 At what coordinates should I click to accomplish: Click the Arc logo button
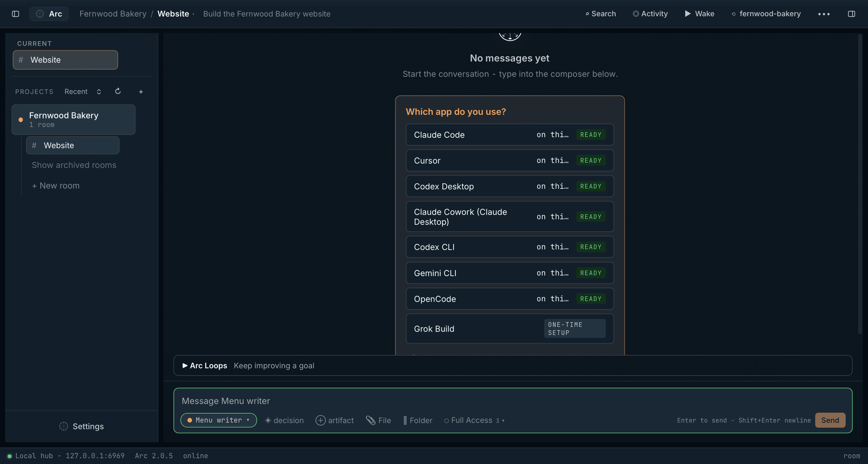click(x=49, y=14)
